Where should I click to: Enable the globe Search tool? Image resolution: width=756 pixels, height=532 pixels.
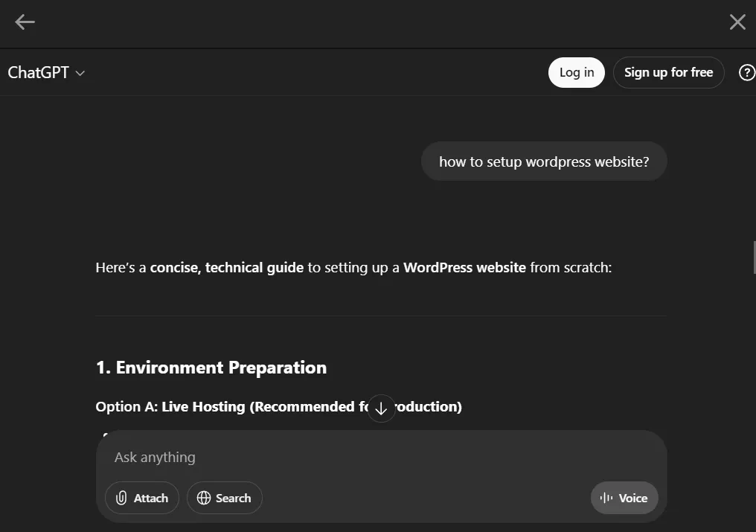[x=224, y=498]
